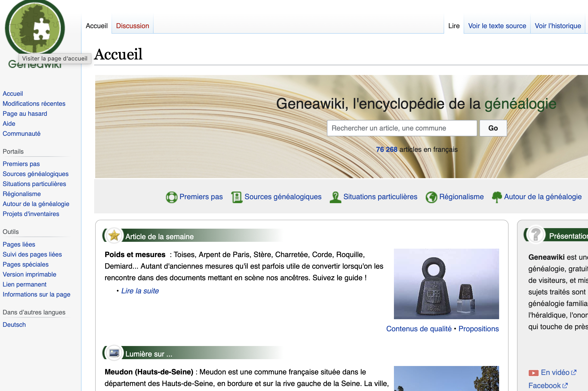Viewport: 588px width, 391px height.
Task: Click the picture icon beside Lumière sur
Action: (x=114, y=353)
